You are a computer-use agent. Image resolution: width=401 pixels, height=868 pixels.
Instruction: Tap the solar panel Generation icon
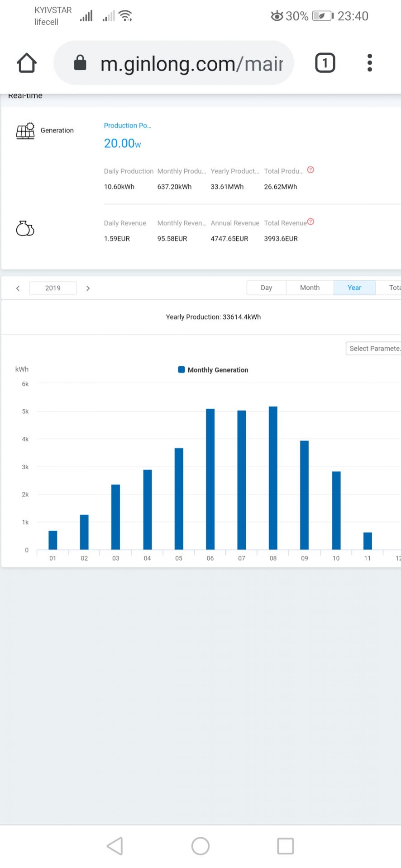(25, 131)
